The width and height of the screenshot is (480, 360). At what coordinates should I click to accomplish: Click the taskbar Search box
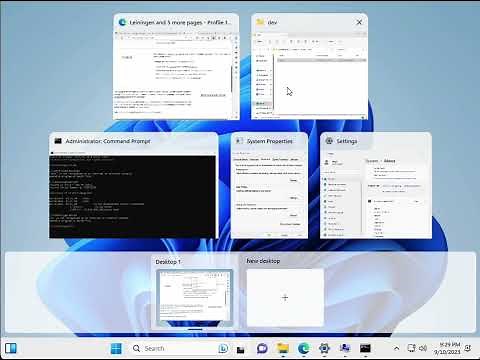point(181,348)
